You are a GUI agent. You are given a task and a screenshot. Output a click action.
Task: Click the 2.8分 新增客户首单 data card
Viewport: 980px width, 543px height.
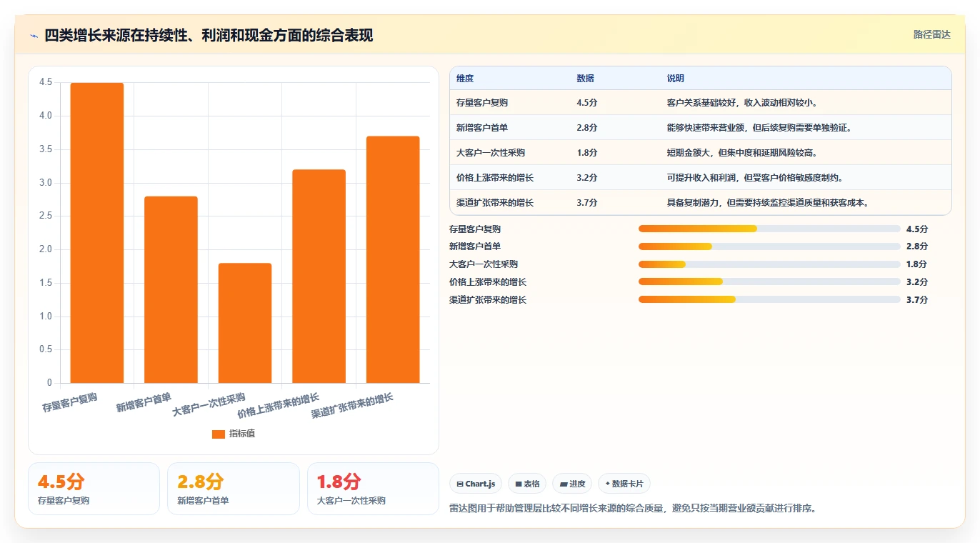[x=234, y=489]
